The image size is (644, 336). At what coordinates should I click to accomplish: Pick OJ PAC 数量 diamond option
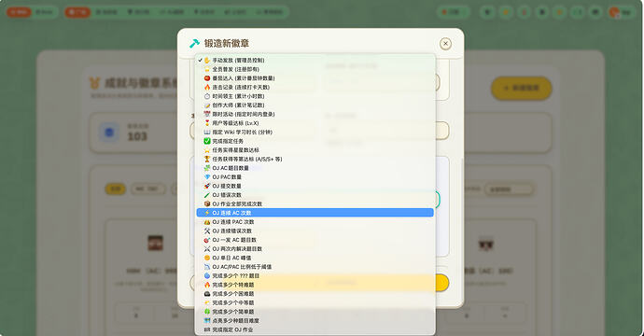click(315, 177)
